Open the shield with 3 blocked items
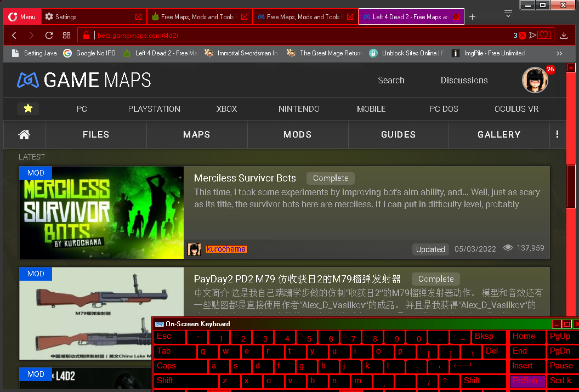Viewport: 579px width, 392px height. pyautogui.click(x=520, y=35)
